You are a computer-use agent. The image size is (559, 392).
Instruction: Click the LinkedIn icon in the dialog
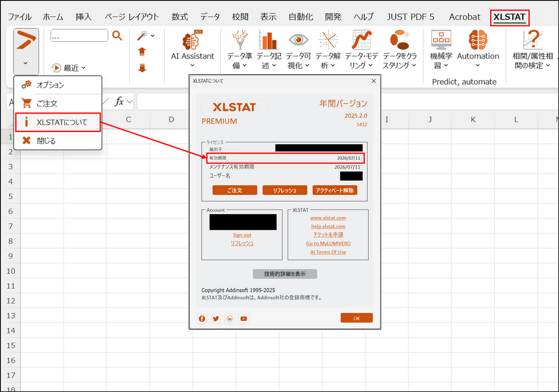[x=230, y=318]
